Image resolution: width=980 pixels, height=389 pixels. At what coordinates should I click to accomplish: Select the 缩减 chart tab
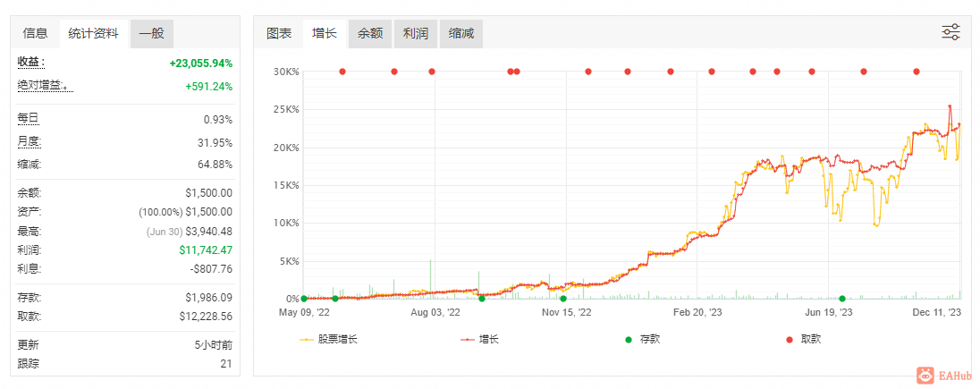[461, 34]
